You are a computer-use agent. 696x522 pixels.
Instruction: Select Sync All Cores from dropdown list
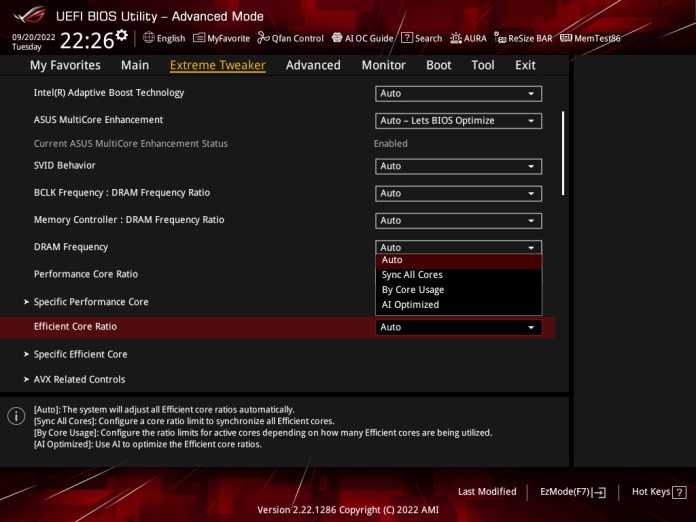(x=412, y=275)
